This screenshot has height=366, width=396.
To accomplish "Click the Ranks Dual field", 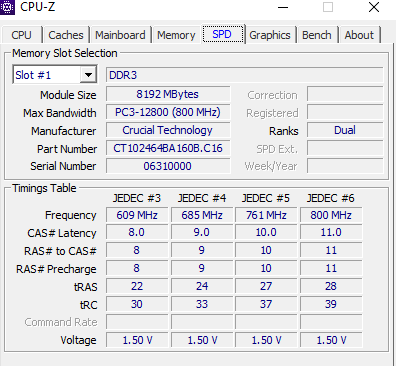I will 345,130.
